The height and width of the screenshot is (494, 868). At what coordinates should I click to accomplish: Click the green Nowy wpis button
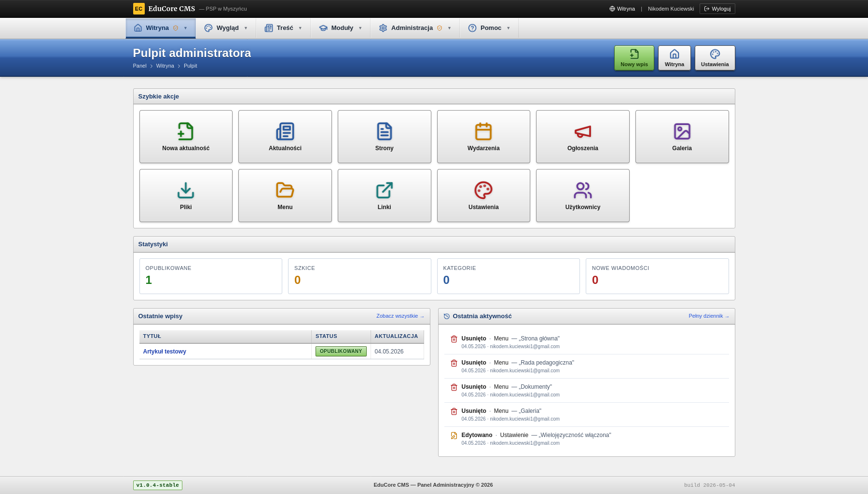click(x=634, y=58)
